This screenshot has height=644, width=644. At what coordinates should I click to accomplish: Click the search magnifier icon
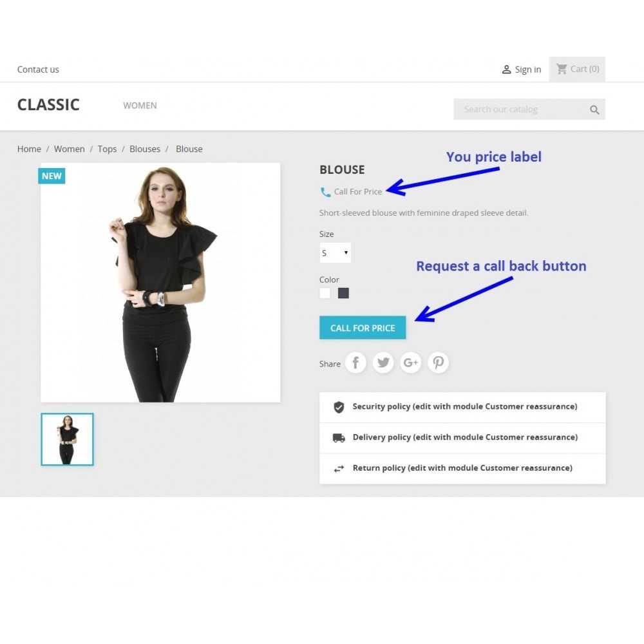pyautogui.click(x=594, y=109)
